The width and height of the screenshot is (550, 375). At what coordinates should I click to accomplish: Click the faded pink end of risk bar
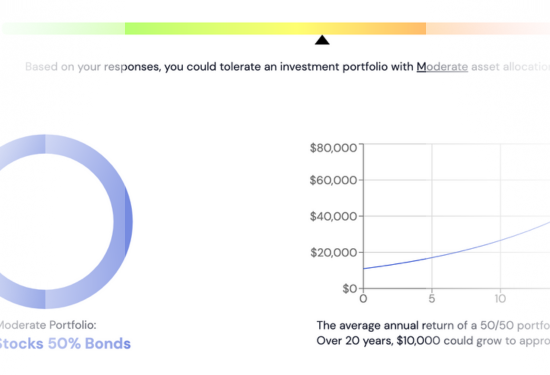pos(488,28)
